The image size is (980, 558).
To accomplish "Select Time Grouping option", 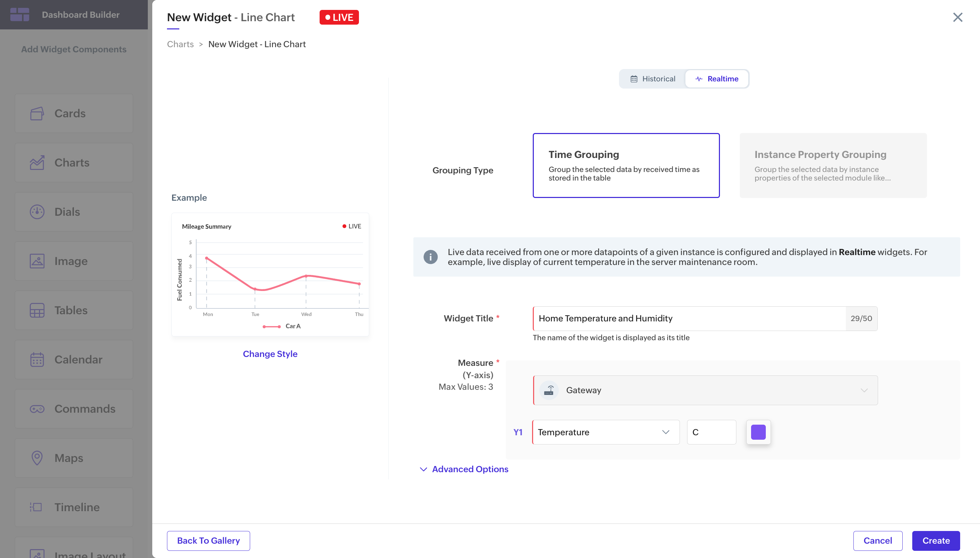I will (x=626, y=165).
